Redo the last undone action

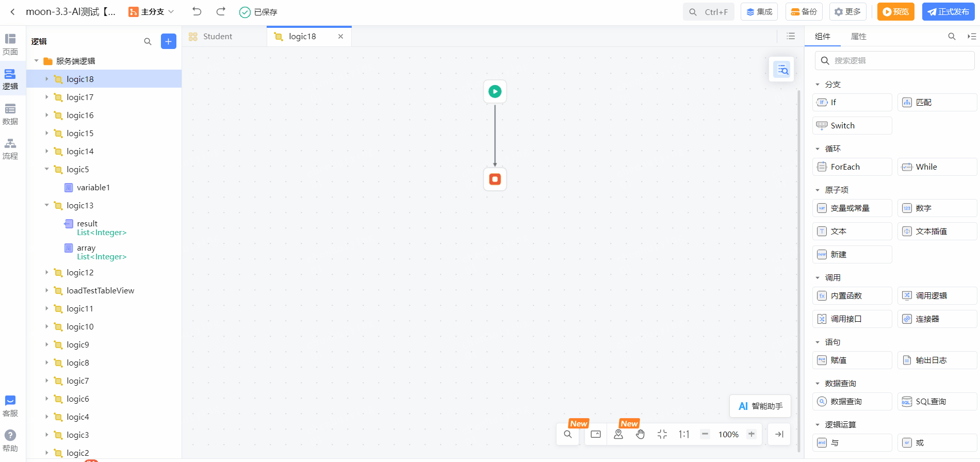click(x=221, y=11)
